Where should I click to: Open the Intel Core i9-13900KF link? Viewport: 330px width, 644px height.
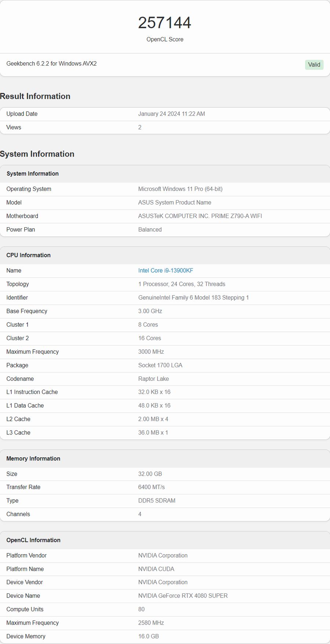[165, 271]
